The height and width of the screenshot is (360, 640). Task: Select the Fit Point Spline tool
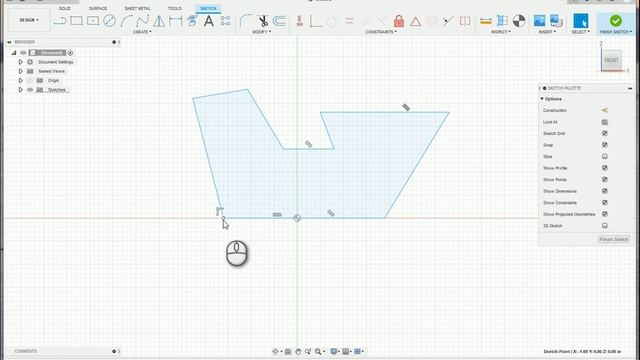pyautogui.click(x=142, y=21)
